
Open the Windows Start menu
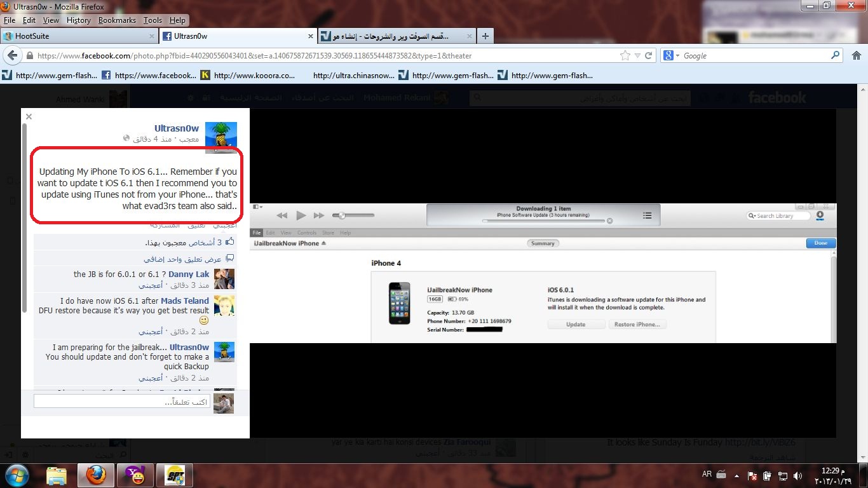[17, 475]
